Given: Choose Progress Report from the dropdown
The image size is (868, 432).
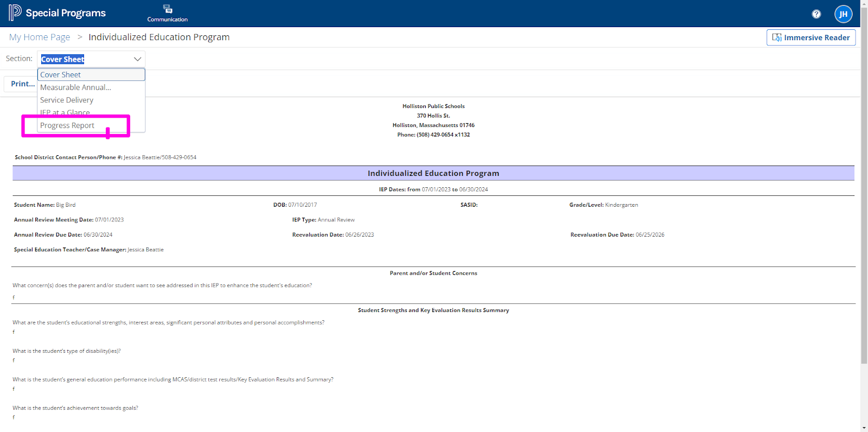Looking at the screenshot, I should (x=67, y=126).
